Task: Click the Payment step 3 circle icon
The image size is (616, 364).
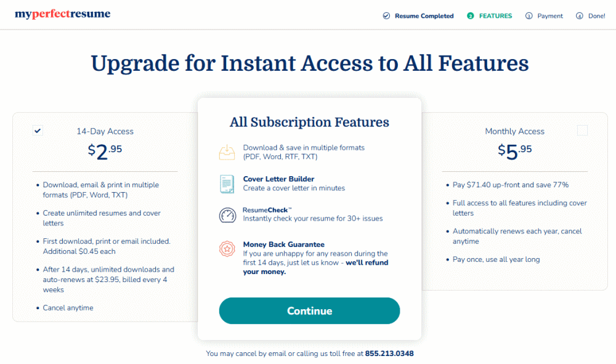Action: coord(529,16)
